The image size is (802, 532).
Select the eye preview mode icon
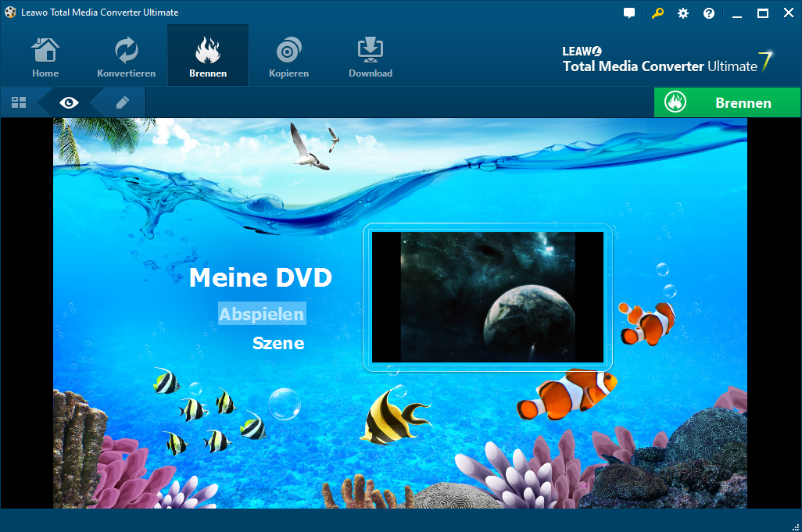point(69,102)
